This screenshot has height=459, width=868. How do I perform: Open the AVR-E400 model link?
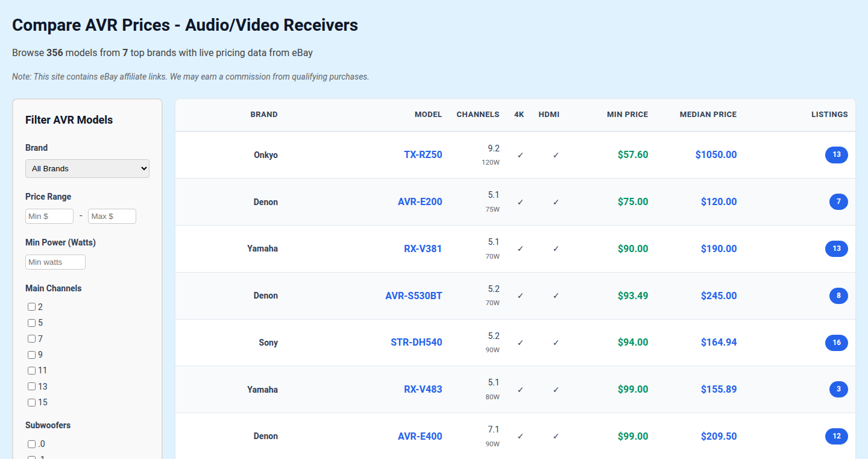(x=420, y=437)
